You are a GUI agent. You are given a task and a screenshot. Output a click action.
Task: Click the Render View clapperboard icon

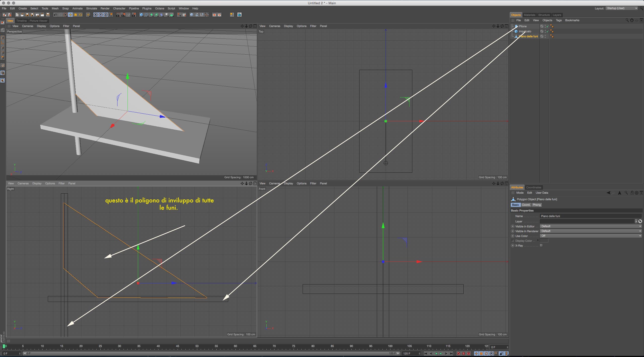tap(118, 15)
